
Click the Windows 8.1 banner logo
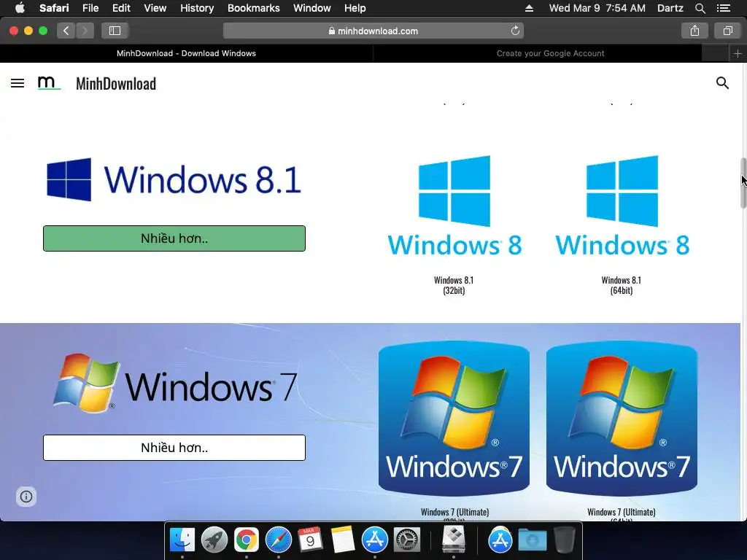coord(174,179)
